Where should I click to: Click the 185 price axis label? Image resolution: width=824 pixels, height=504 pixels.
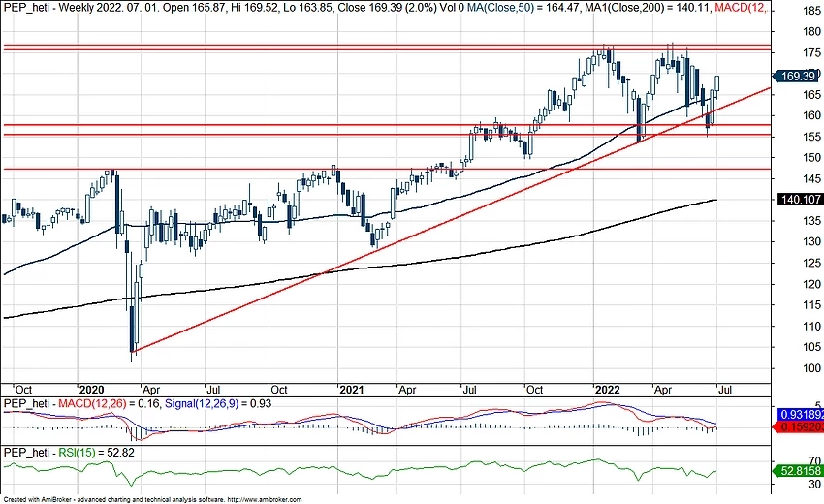click(x=812, y=11)
